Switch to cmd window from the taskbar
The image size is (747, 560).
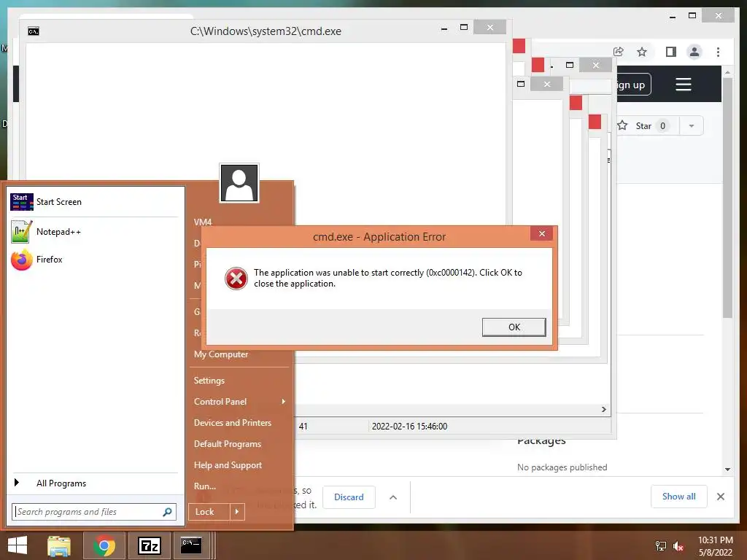(191, 545)
